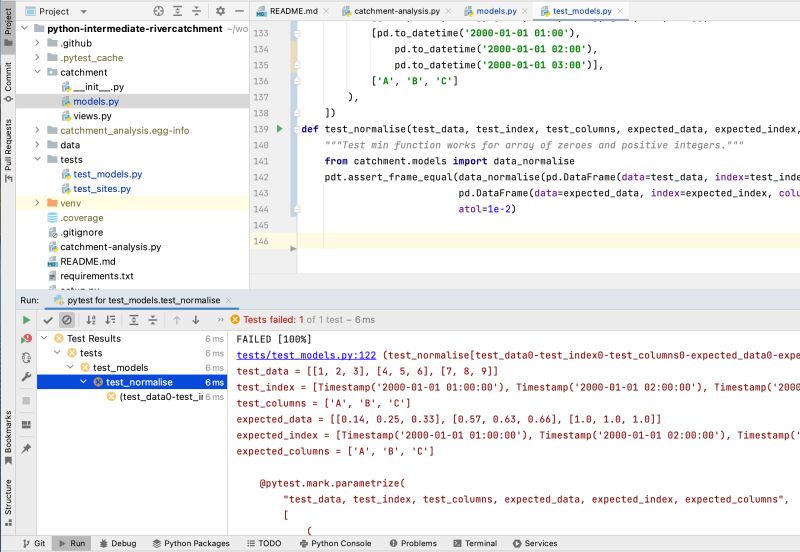
Task: Sort test results alphabetically
Action: pyautogui.click(x=91, y=320)
